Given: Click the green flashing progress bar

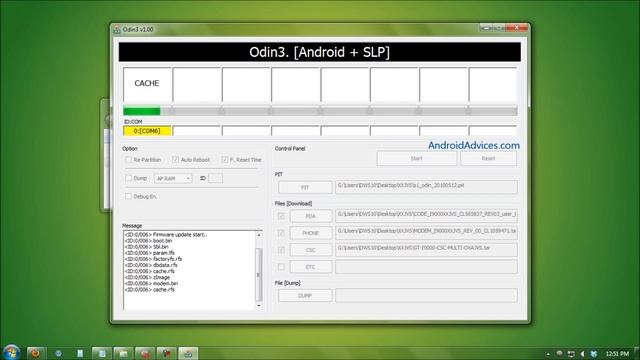Looking at the screenshot, I should pyautogui.click(x=142, y=111).
